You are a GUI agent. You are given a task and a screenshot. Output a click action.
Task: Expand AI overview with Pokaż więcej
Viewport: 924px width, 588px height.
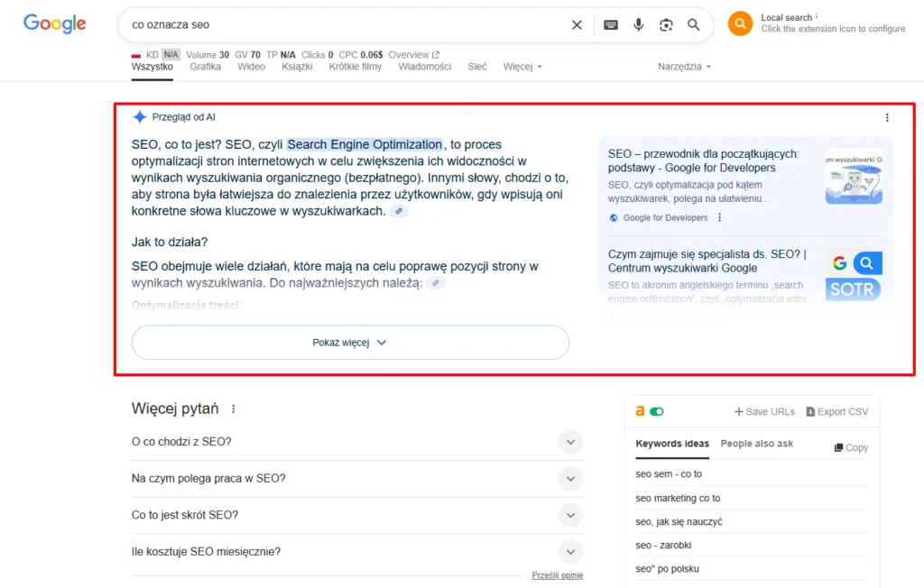350,343
